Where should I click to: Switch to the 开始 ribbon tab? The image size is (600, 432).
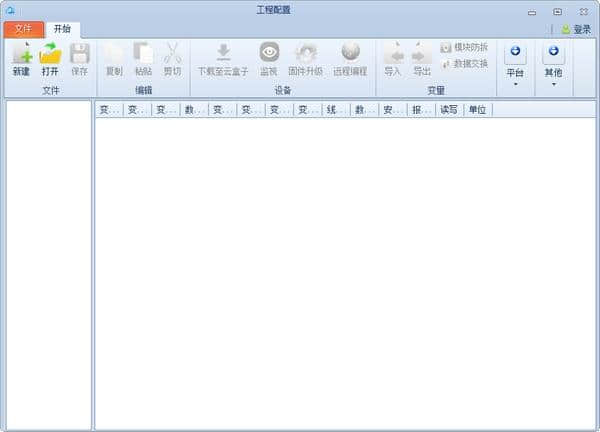[62, 29]
